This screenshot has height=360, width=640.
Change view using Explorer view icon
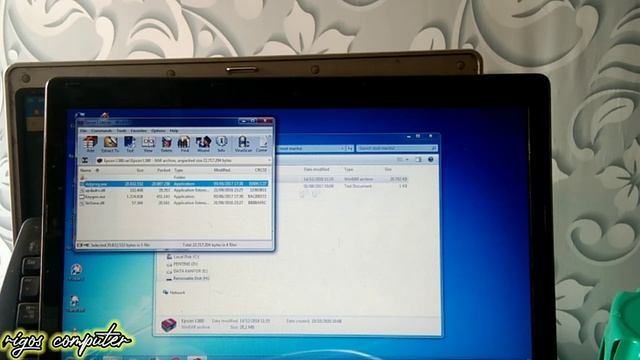400,160
